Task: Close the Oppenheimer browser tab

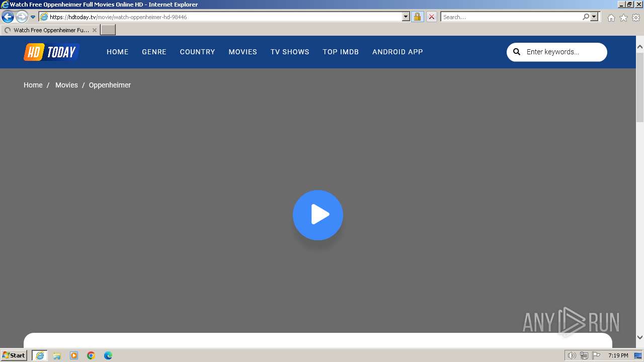Action: pyautogui.click(x=95, y=30)
